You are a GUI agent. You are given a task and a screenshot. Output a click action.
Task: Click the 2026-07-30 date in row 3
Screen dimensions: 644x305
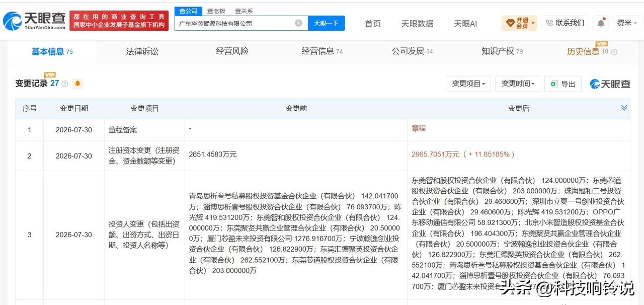point(74,235)
